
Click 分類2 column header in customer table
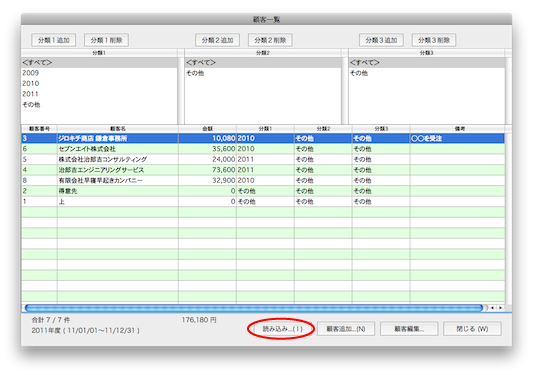pos(323,129)
